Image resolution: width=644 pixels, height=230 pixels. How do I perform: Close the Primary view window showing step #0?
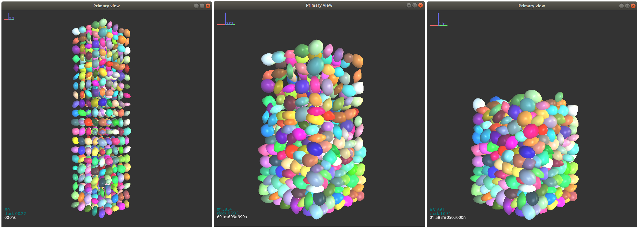pyautogui.click(x=208, y=6)
